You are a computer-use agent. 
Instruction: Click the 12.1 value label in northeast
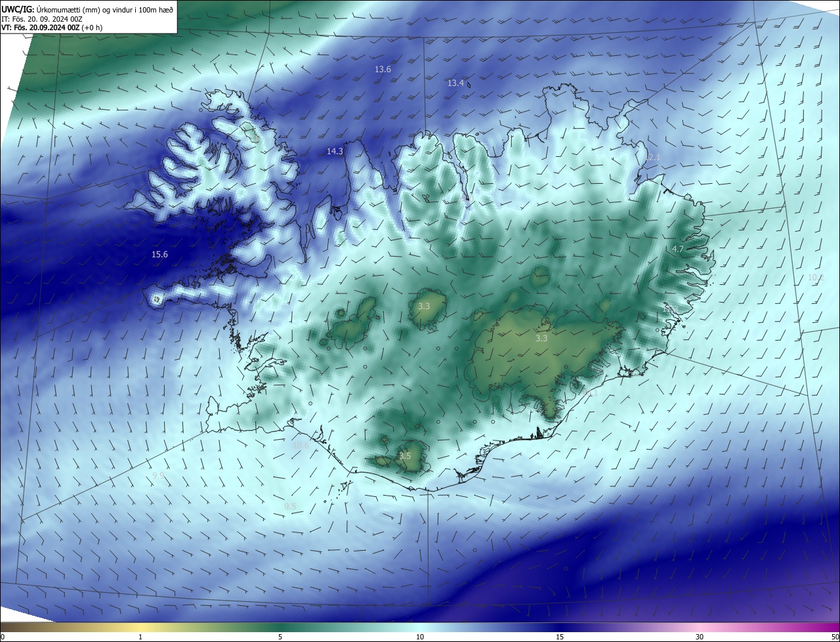click(652, 158)
